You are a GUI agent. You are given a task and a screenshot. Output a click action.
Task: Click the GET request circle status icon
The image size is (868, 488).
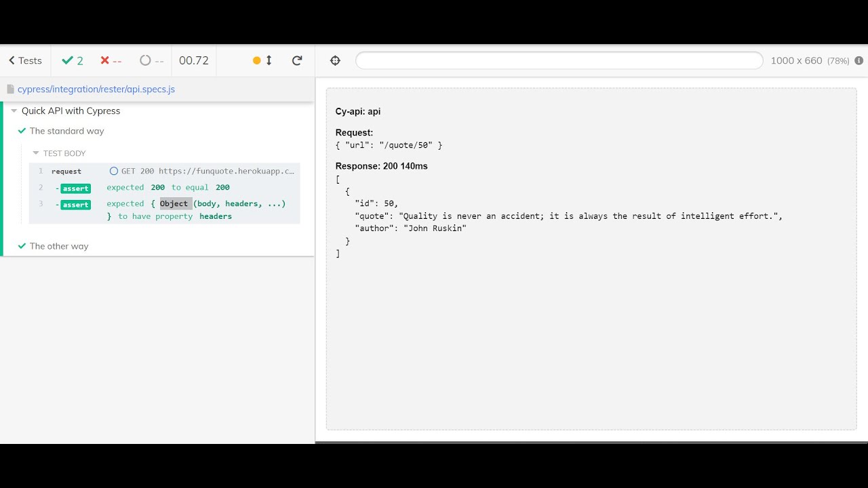pyautogui.click(x=114, y=171)
